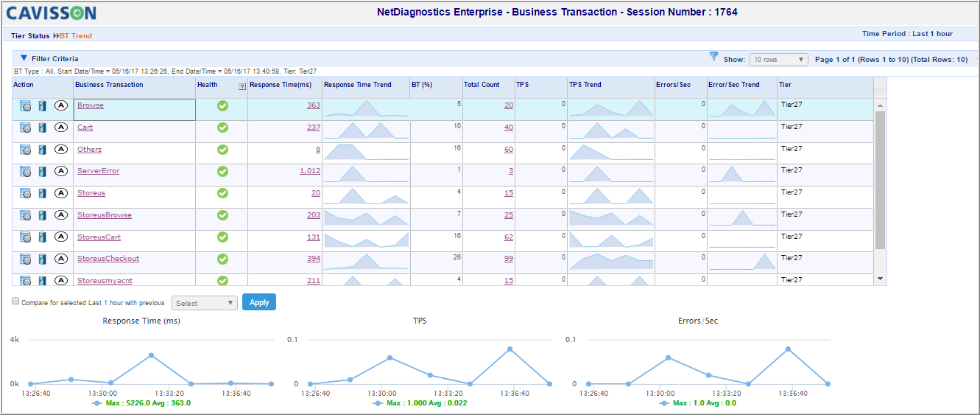Click the table-clock action icon in Cart row

coord(26,128)
